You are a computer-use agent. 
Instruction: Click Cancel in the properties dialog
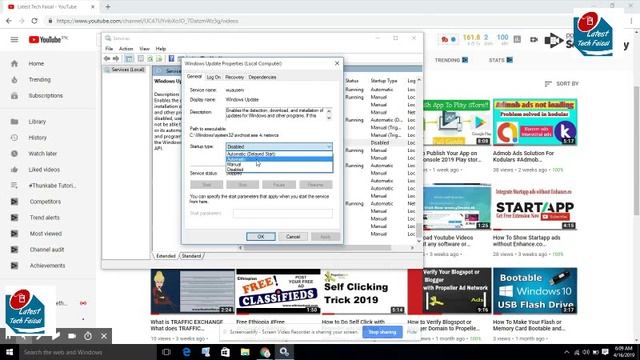293,237
